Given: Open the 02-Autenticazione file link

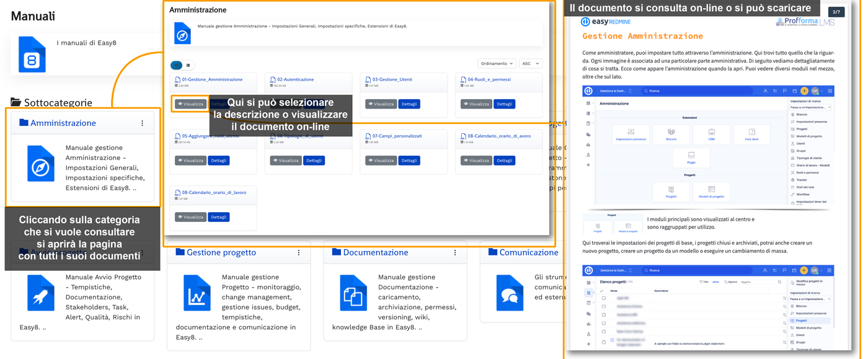Looking at the screenshot, I should [x=296, y=79].
